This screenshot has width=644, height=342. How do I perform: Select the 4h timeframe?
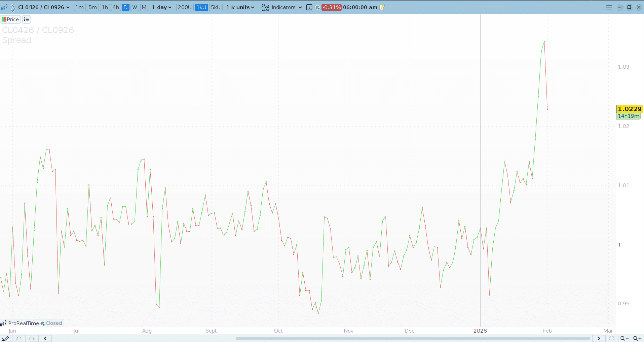(116, 7)
